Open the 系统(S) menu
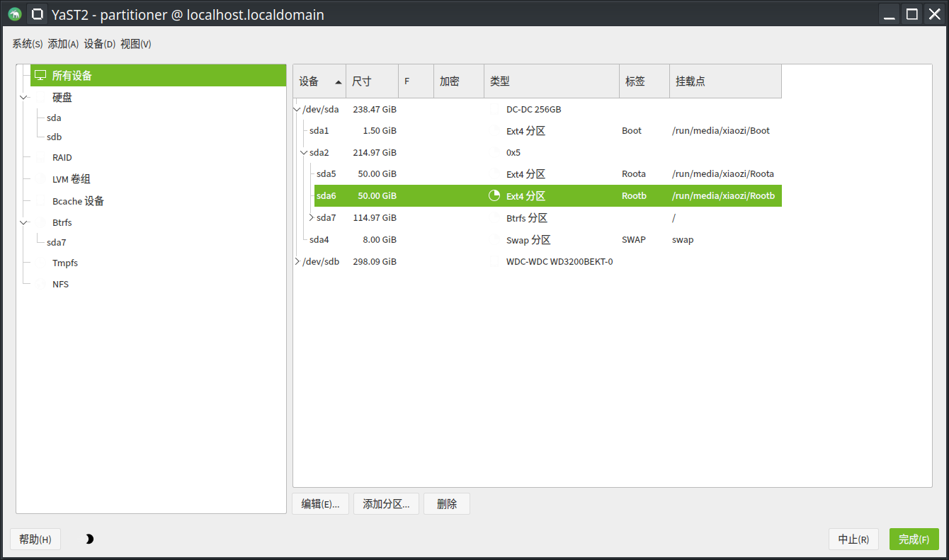The width and height of the screenshot is (949, 560). coord(28,44)
